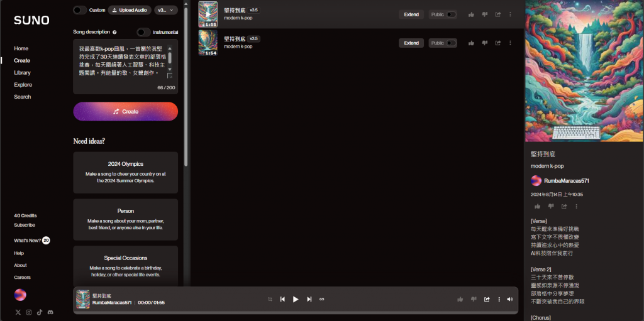Play first song thumbnail (1:55)
The height and width of the screenshot is (321, 644).
click(208, 14)
